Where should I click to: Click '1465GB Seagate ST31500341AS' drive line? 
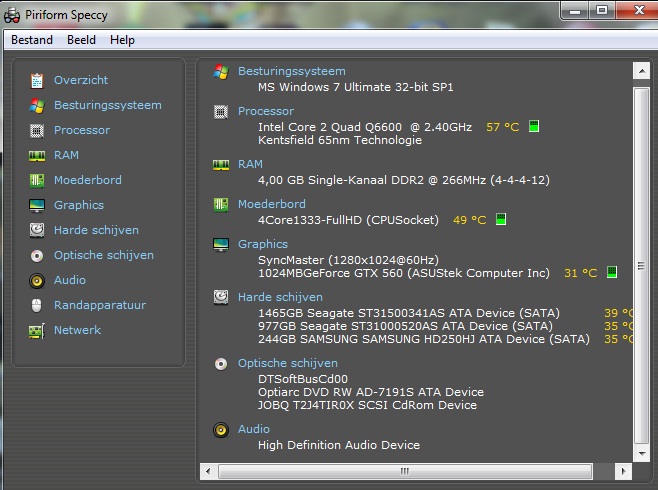[x=409, y=313]
